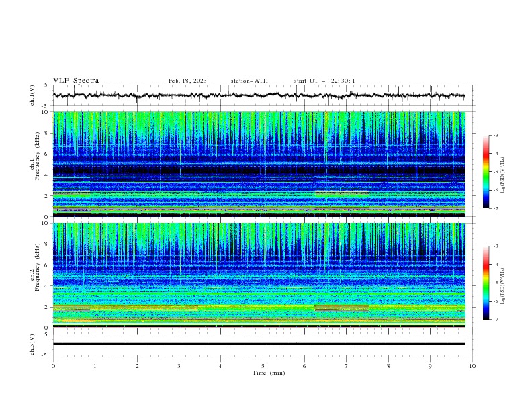
Task: Click the ch.1 'Frequency (kHz)' axis label
Action: coord(38,154)
